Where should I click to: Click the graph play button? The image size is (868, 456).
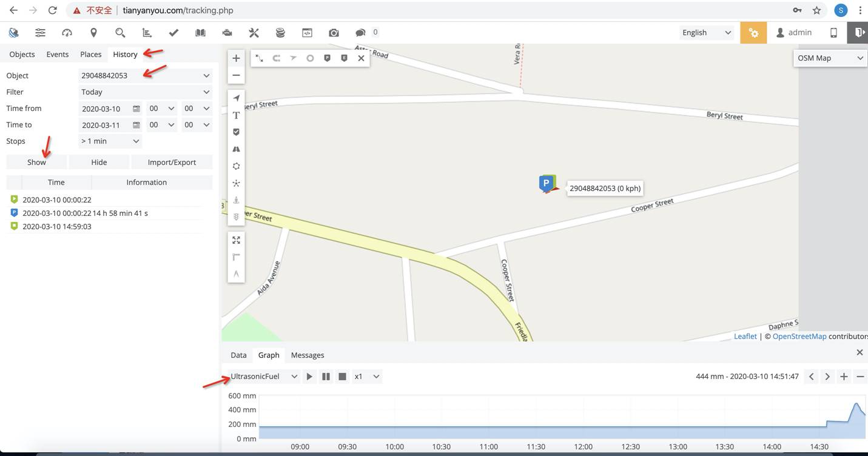309,377
